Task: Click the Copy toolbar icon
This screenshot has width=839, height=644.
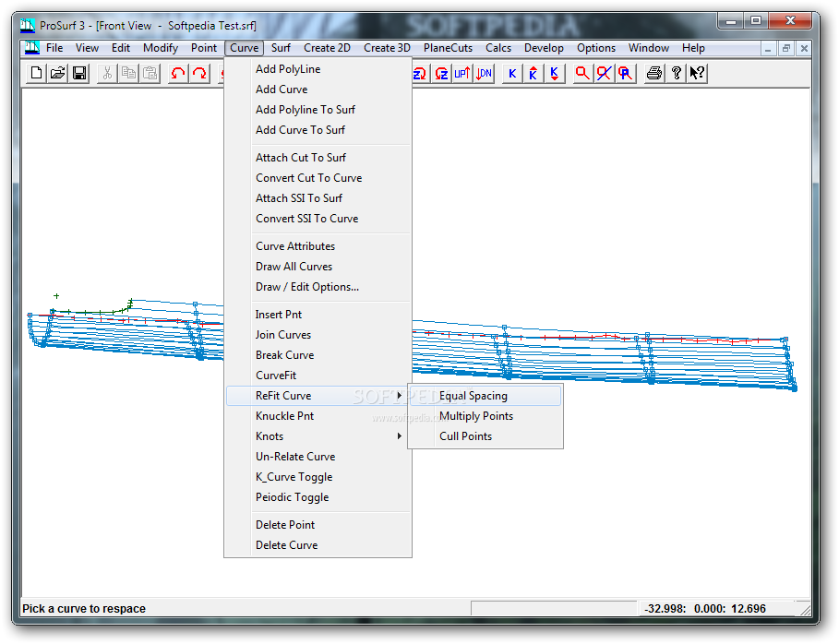Action: [128, 73]
